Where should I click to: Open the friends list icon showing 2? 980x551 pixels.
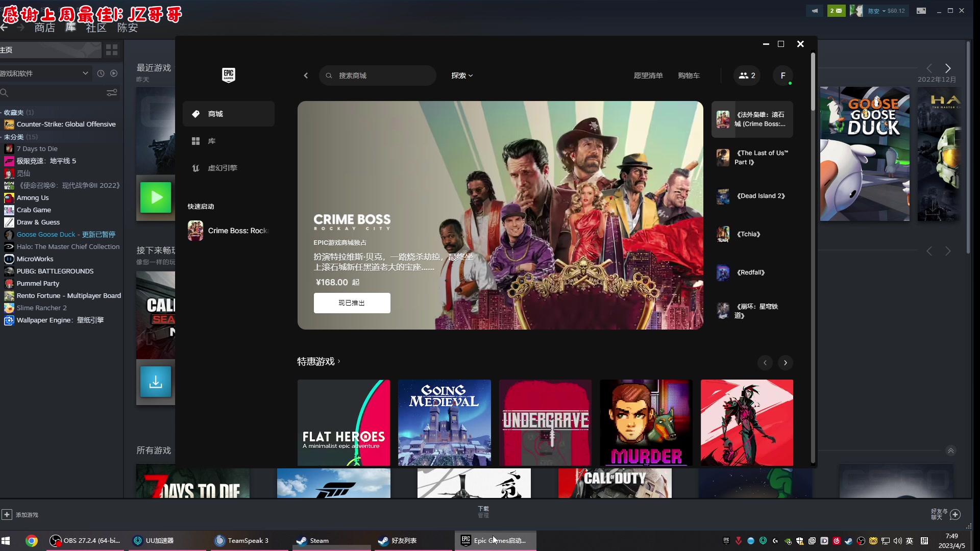747,76
